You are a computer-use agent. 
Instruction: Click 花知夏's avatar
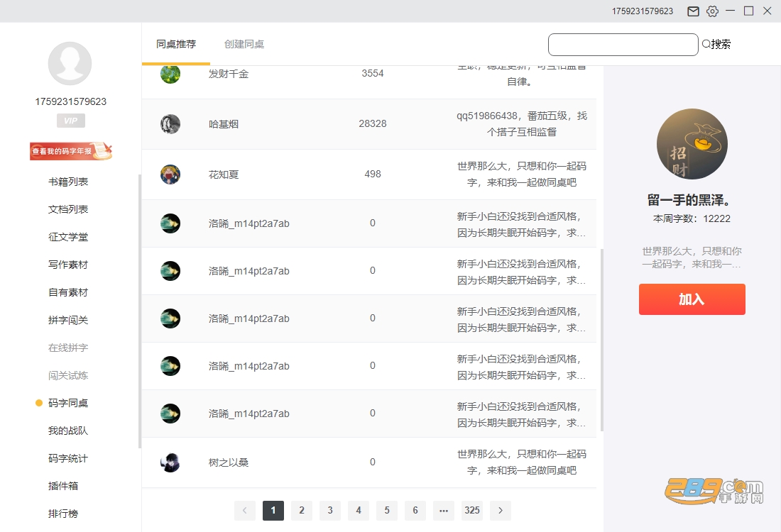click(x=170, y=174)
